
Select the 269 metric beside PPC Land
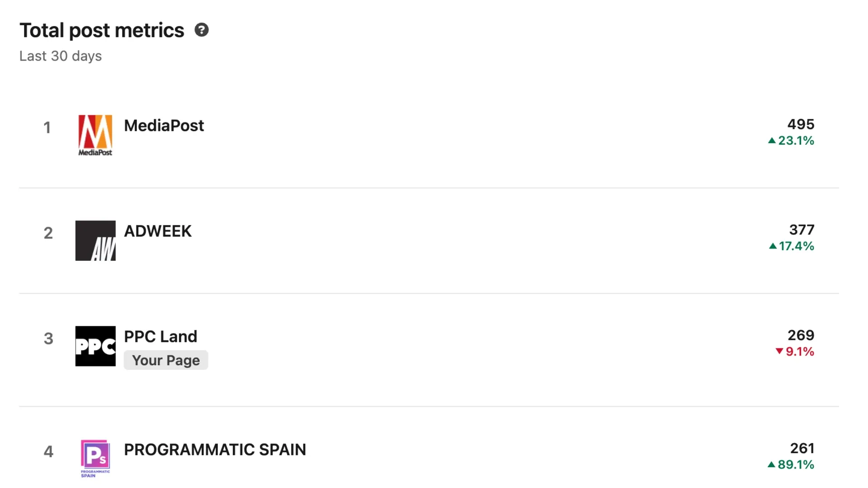[x=801, y=335]
